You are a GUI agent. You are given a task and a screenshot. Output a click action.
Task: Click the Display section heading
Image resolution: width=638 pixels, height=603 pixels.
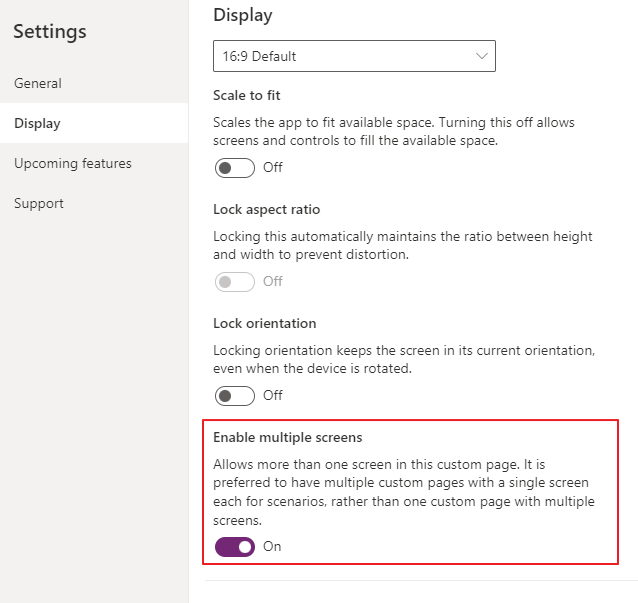pyautogui.click(x=242, y=15)
